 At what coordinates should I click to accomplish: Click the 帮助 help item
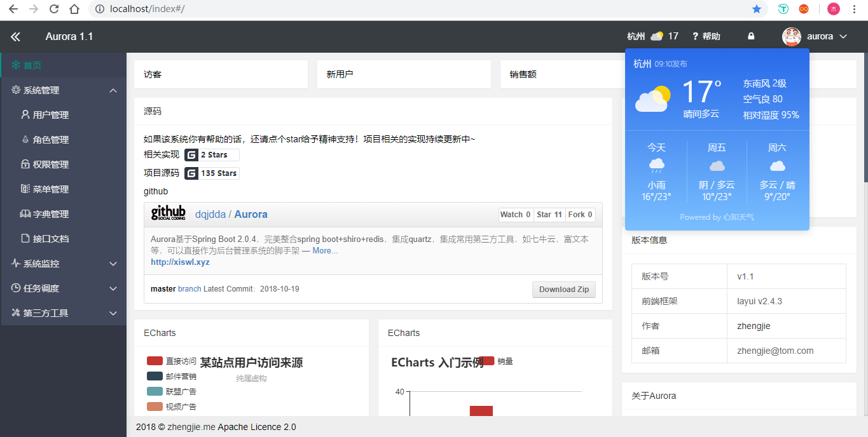[x=706, y=36]
